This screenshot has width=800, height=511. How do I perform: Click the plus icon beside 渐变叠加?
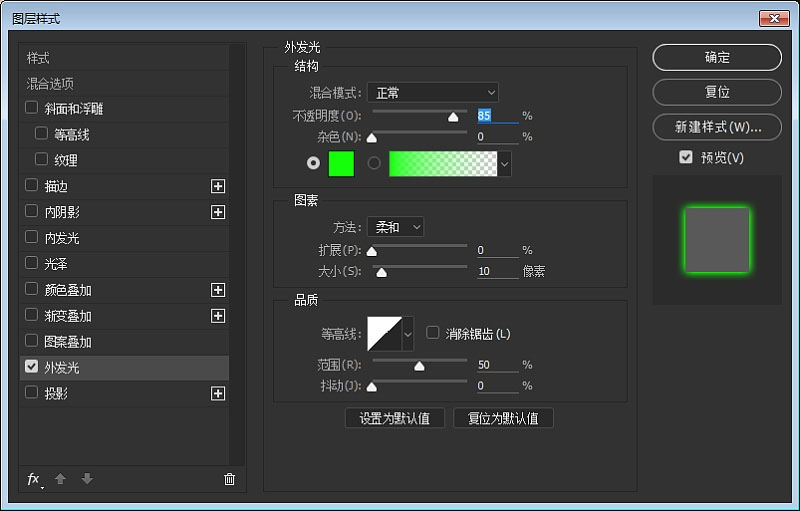coord(218,316)
